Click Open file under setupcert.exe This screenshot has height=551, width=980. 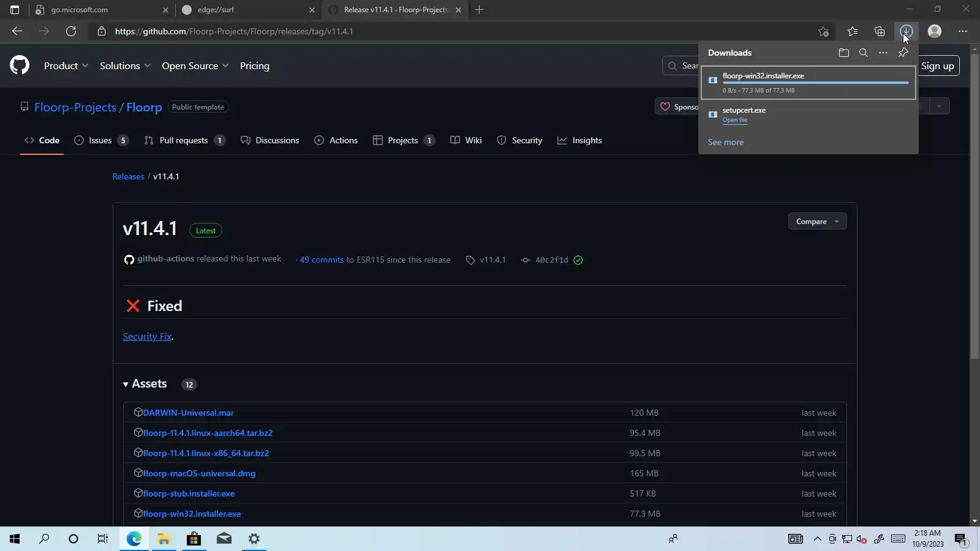[735, 120]
